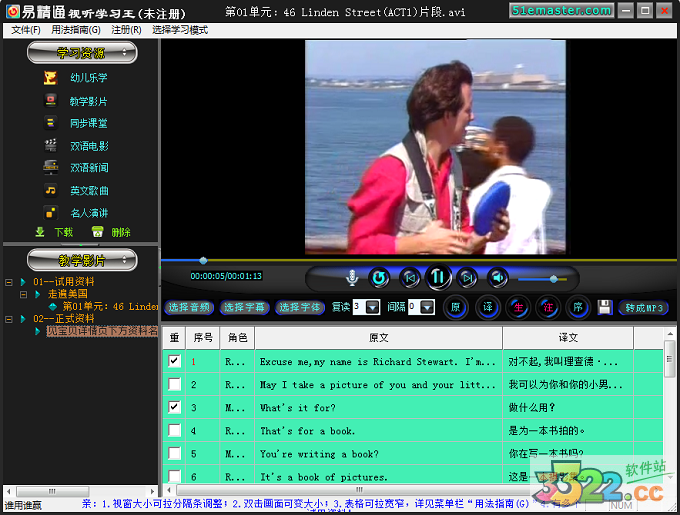This screenshot has width=680, height=515.
Task: Open the 名人演讲 resource category
Action: (89, 213)
